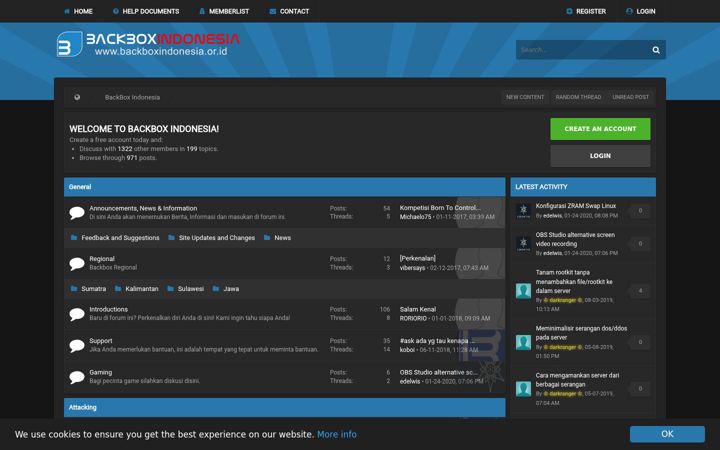The image size is (720, 450).
Task: Click avatar next to Tanam rootkit post
Action: pyautogui.click(x=523, y=291)
